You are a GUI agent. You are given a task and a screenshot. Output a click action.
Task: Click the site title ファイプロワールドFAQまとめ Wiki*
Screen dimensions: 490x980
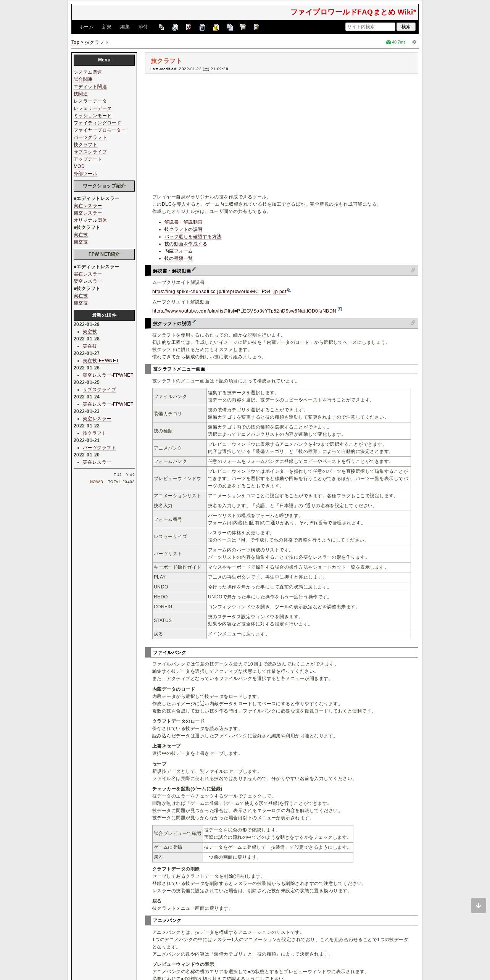pyautogui.click(x=353, y=12)
